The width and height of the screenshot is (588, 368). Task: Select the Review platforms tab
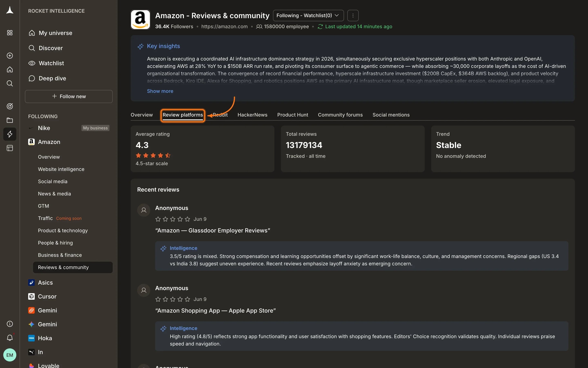coord(183,115)
